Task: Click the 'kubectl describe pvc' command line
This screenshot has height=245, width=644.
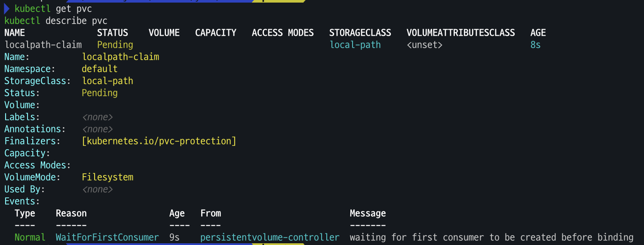Action: 56,21
